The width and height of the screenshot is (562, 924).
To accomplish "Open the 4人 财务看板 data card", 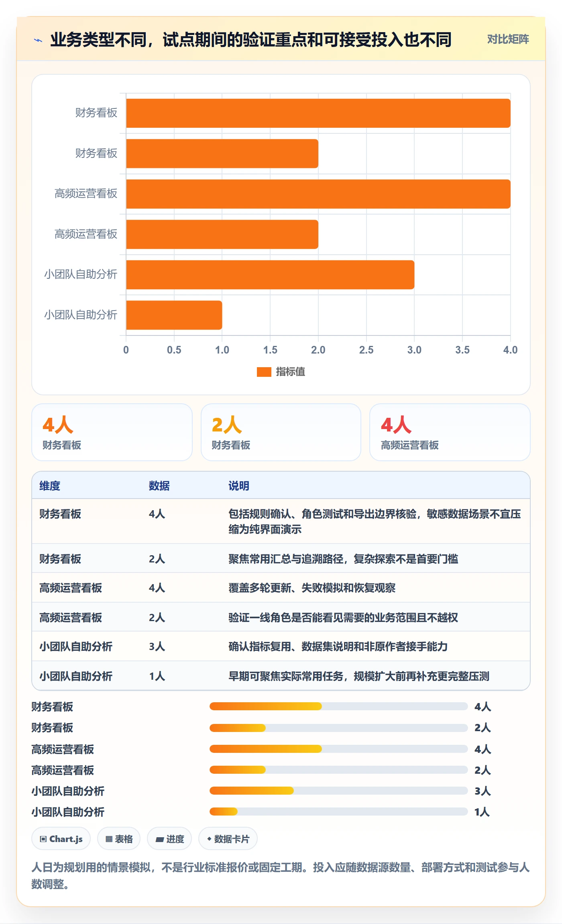I will click(x=112, y=432).
